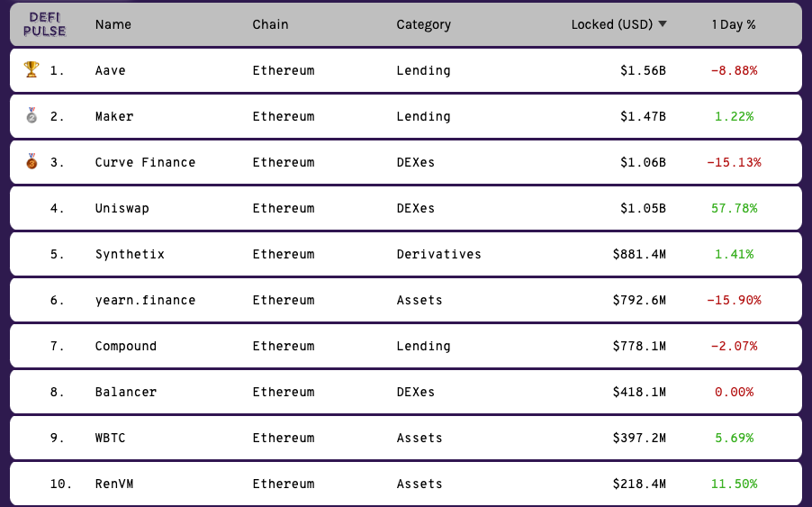Click RenVM's 11.50% daily change
This screenshot has height=507, width=812.
point(734,484)
